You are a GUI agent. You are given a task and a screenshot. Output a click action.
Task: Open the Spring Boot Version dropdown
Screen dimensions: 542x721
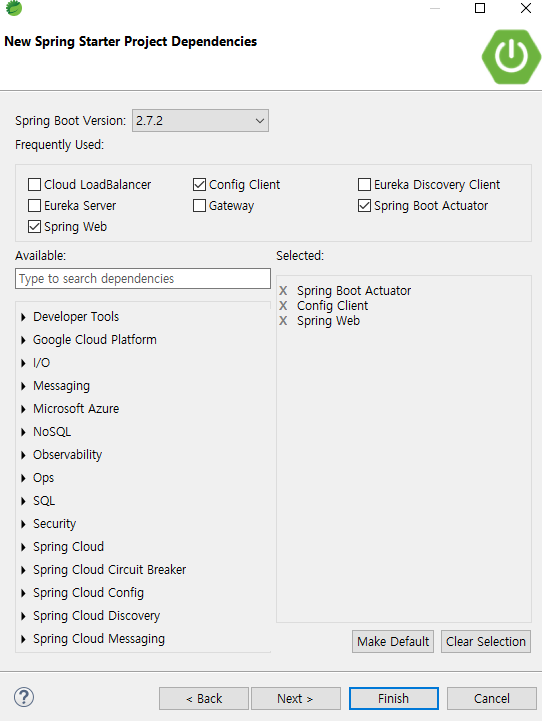tap(200, 120)
